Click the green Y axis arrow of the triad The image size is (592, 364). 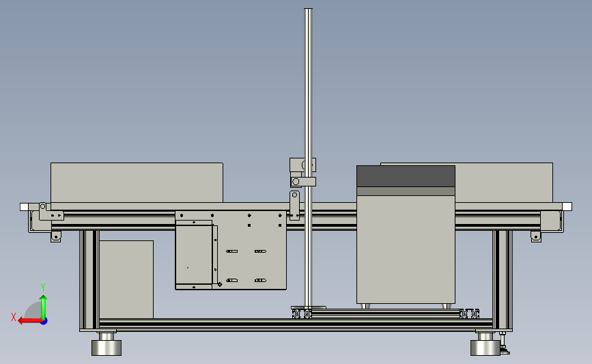[44, 307]
